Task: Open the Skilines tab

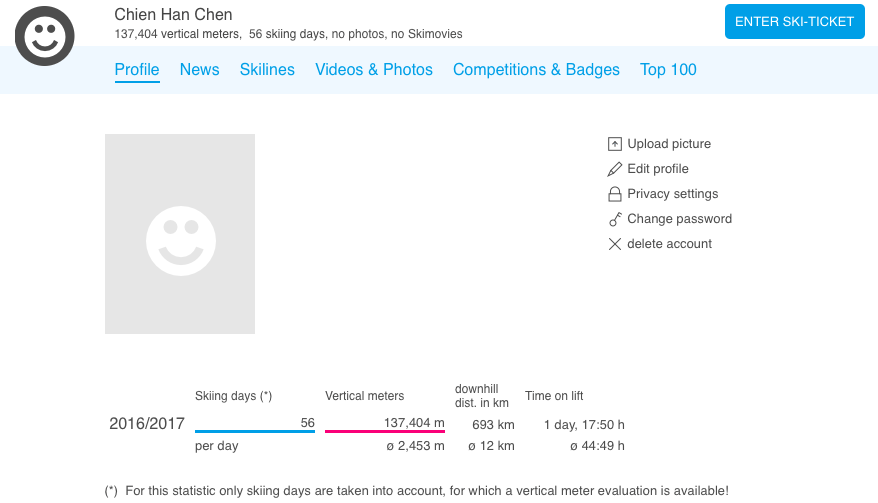Action: (267, 70)
